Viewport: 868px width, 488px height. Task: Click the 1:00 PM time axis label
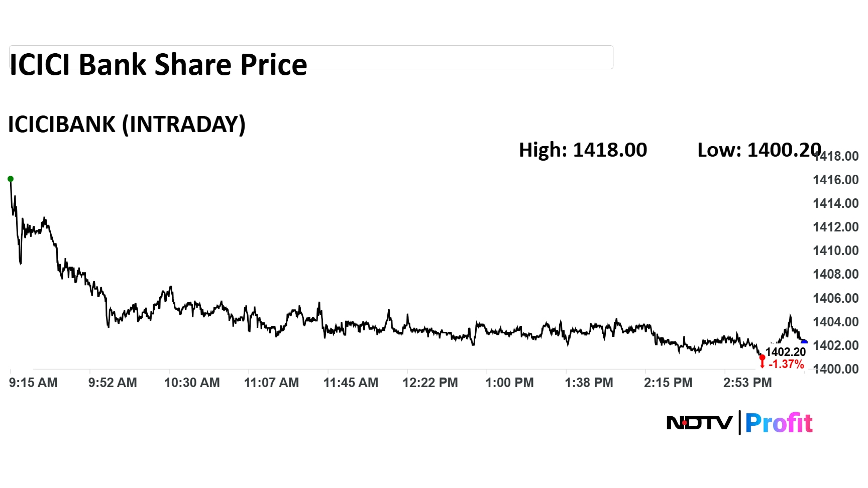pyautogui.click(x=509, y=383)
